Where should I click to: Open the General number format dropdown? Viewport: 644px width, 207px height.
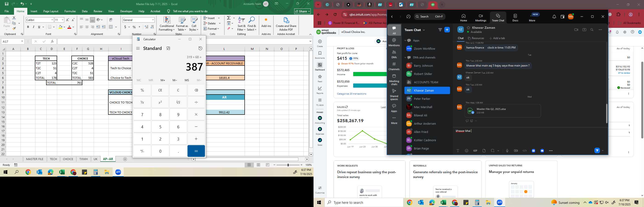pyautogui.click(x=153, y=20)
